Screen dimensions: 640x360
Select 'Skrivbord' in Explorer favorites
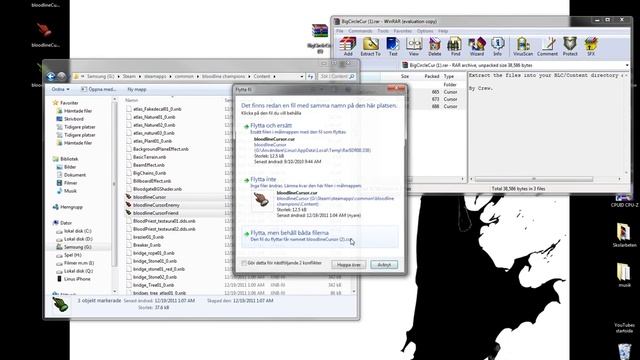(73, 119)
